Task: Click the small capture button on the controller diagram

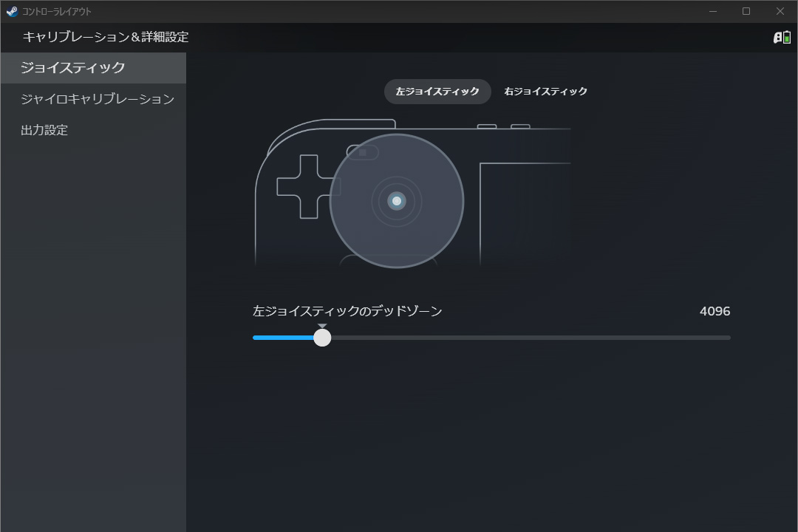Action: click(x=363, y=152)
